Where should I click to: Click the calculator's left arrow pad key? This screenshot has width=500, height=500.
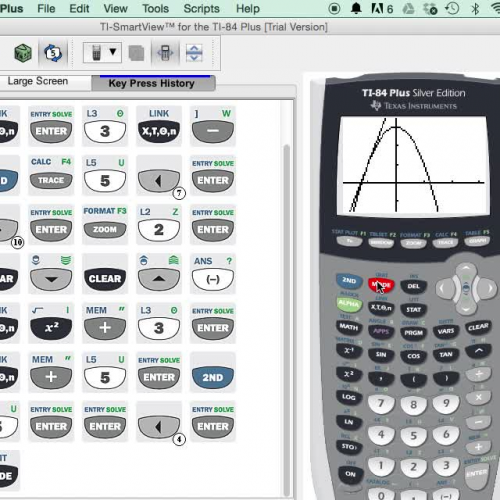pyautogui.click(x=445, y=288)
